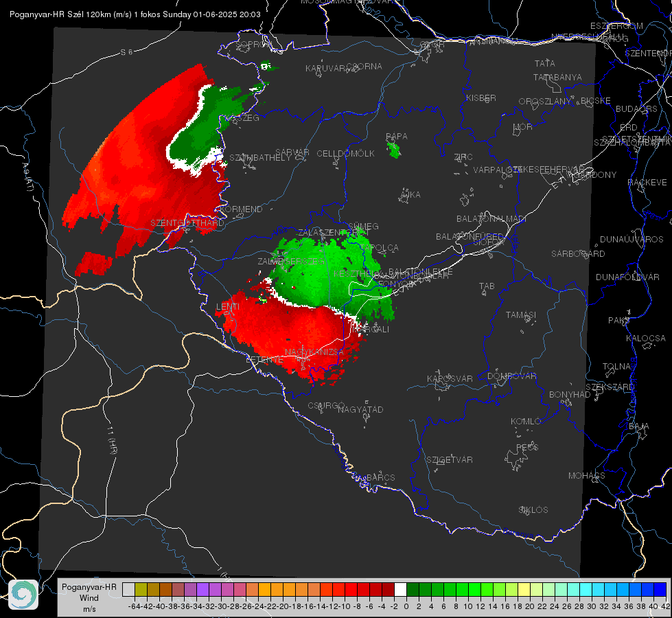Click the TAMASI town label
672x618 pixels.
tap(521, 315)
